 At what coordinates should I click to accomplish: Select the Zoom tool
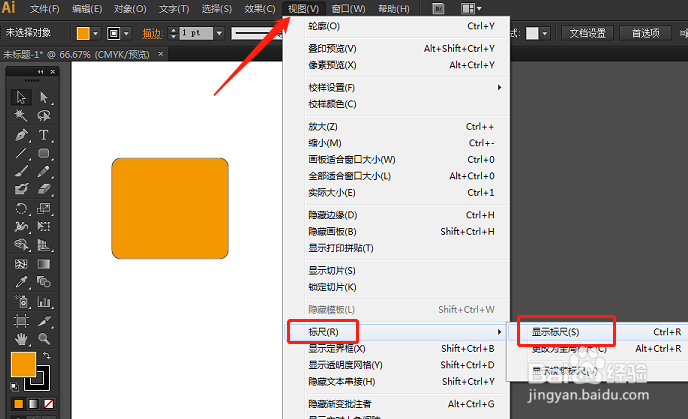pyautogui.click(x=43, y=339)
